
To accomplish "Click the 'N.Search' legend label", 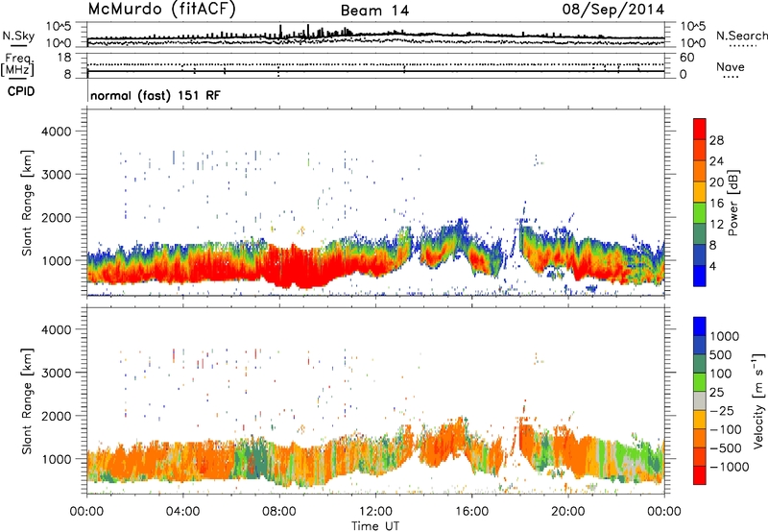I will coord(741,36).
